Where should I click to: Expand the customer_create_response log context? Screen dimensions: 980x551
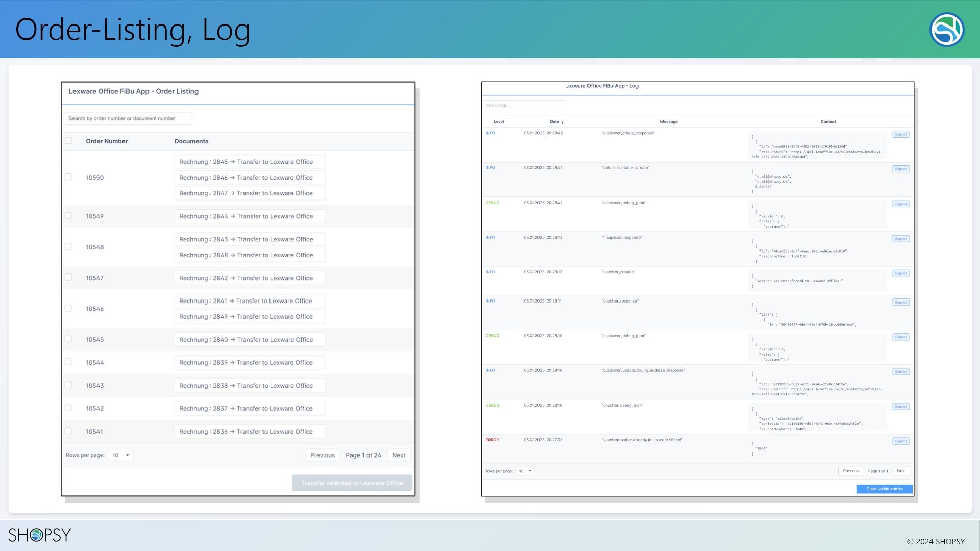(901, 135)
